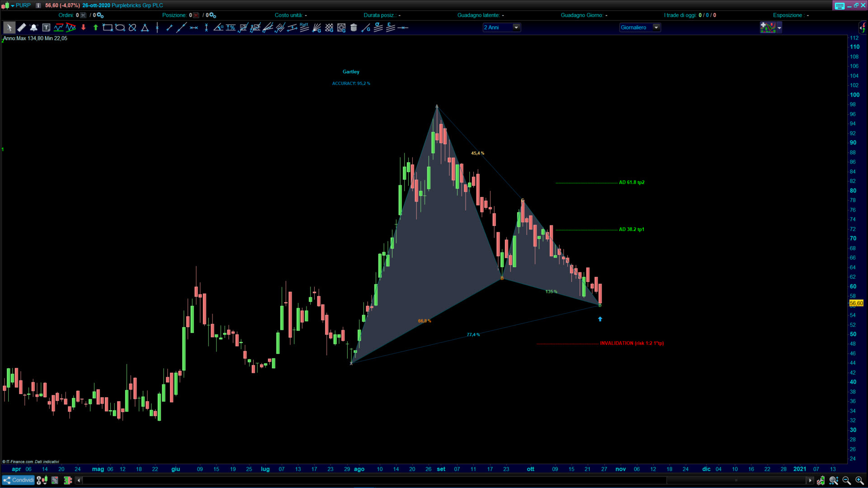Select the rectangle drawing tool
The image size is (868, 488).
coord(108,28)
